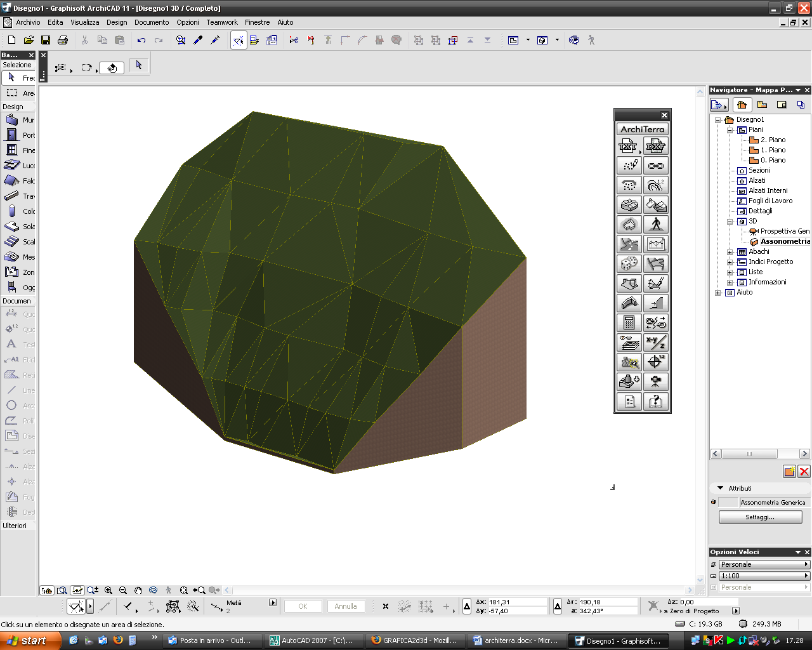Toggle the polar relative coordinates button

pos(558,606)
